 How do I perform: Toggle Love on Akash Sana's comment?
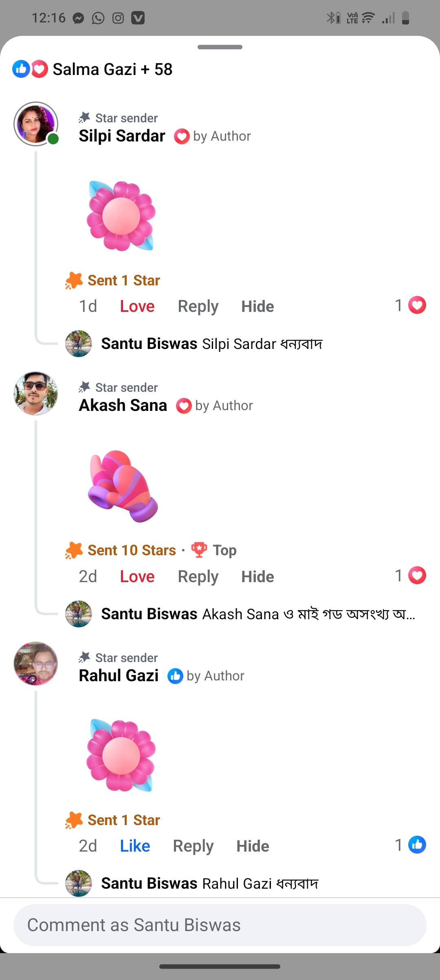tap(137, 577)
